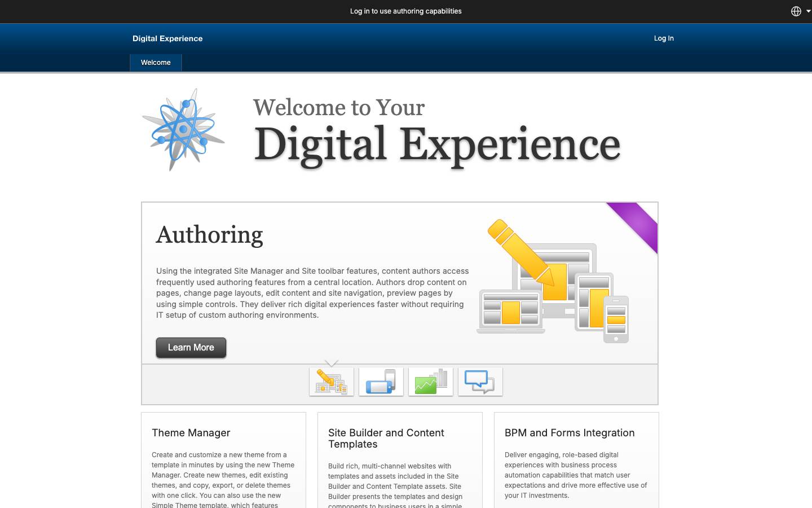
Task: Click the Authoring heading
Action: pyautogui.click(x=209, y=235)
